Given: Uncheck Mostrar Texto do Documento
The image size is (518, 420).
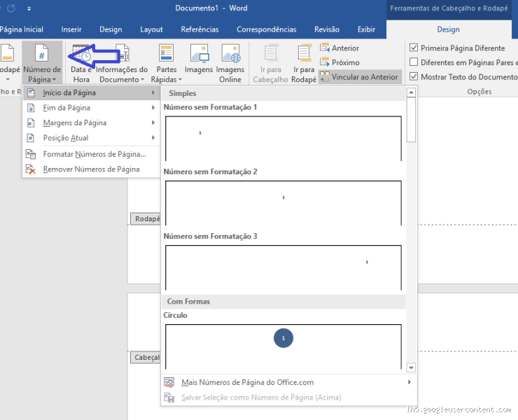Looking at the screenshot, I should click(x=414, y=77).
